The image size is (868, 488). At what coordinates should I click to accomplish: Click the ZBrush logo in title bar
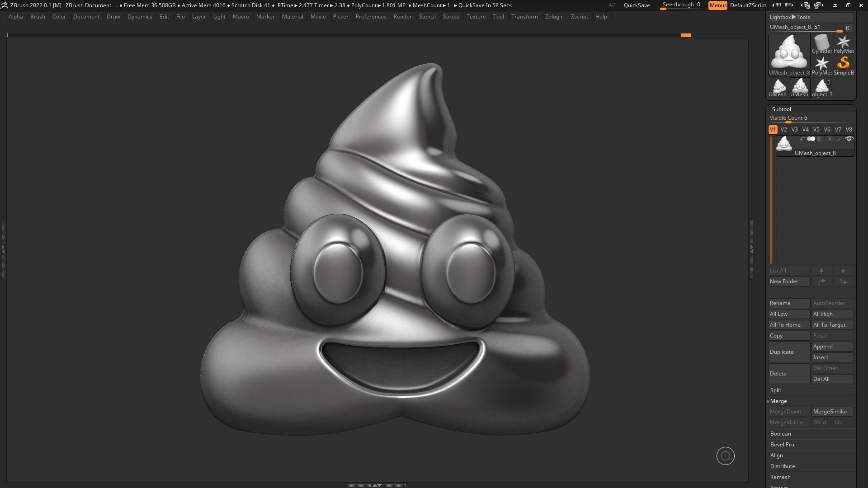tap(4, 5)
